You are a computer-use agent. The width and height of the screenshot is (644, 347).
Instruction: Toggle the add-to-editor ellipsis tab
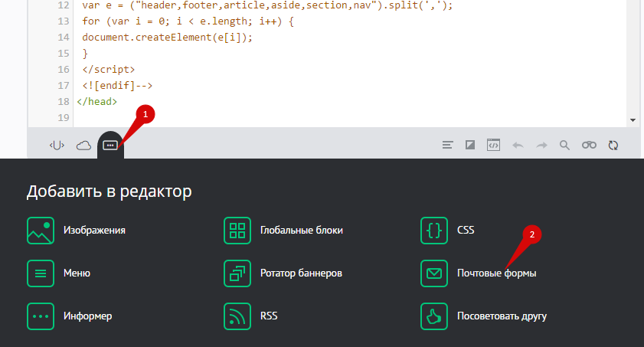(x=110, y=145)
